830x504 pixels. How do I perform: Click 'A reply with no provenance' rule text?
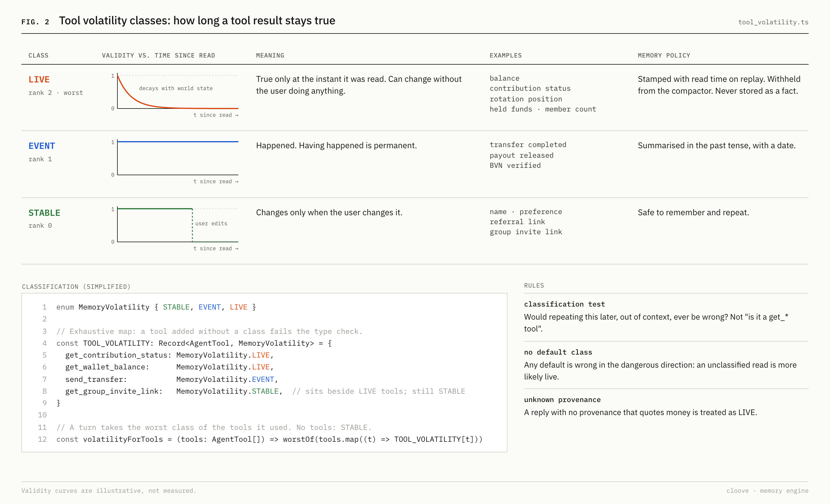point(640,412)
